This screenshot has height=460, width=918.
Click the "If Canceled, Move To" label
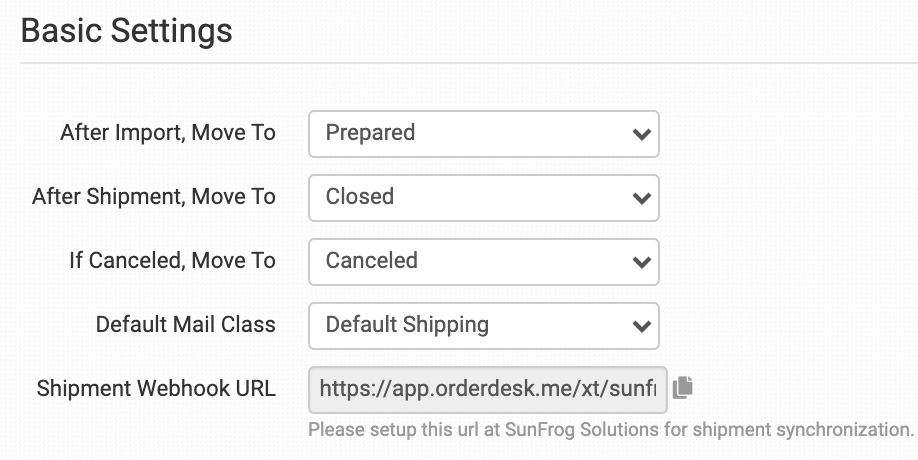(x=172, y=261)
